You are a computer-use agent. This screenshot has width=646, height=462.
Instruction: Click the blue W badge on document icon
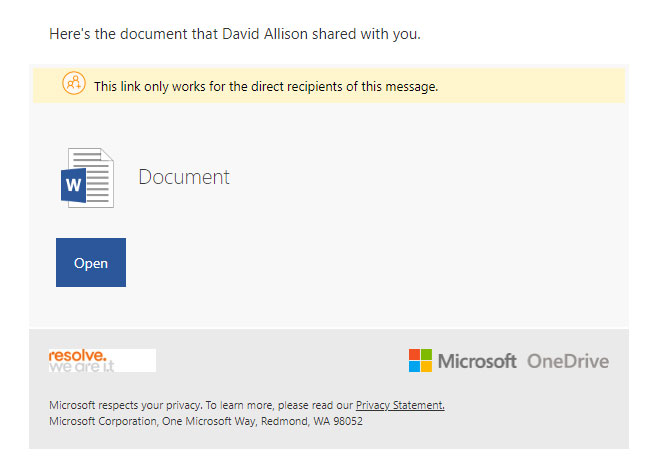(x=74, y=186)
